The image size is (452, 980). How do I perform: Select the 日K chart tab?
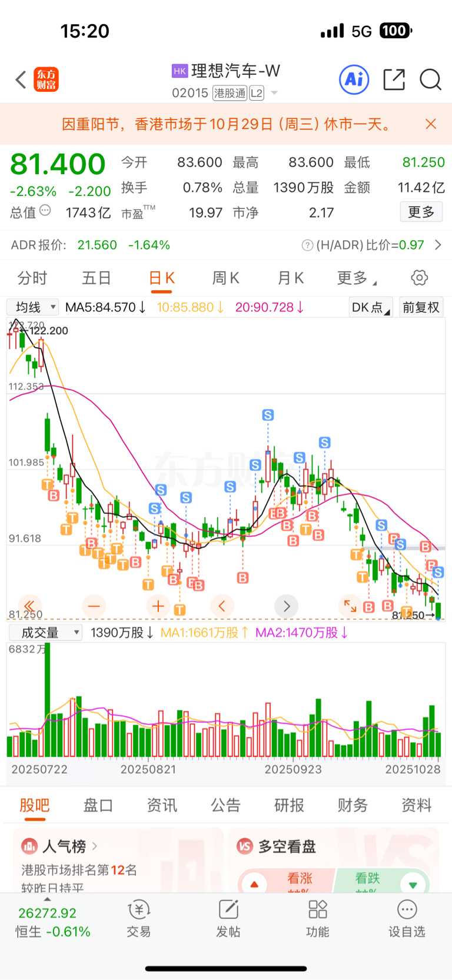pyautogui.click(x=161, y=278)
